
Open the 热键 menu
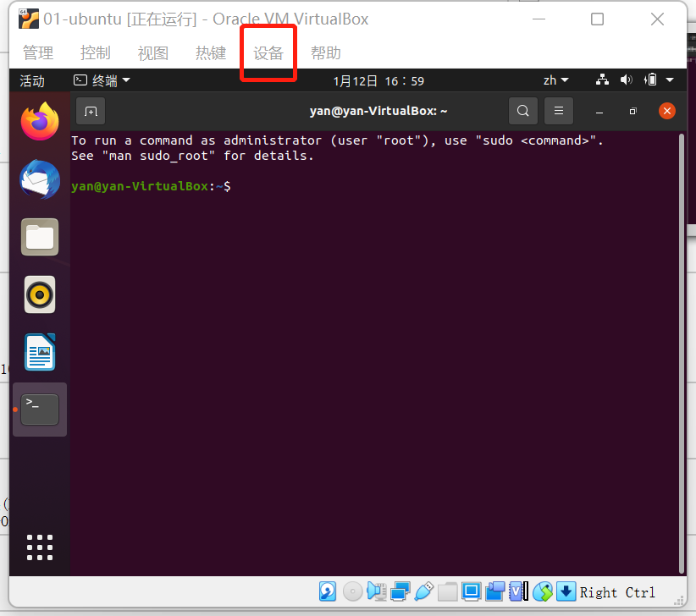tap(211, 53)
